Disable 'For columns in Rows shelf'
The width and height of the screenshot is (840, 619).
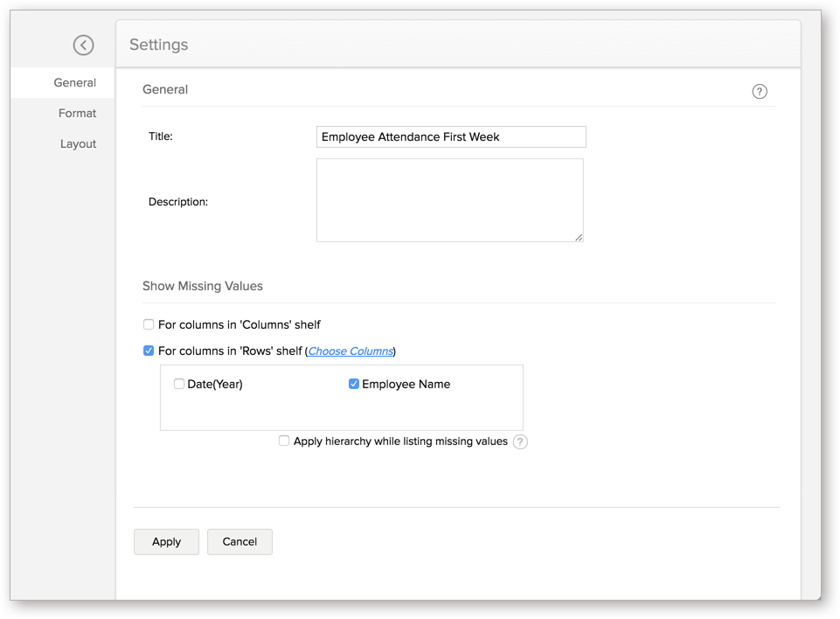pos(149,351)
